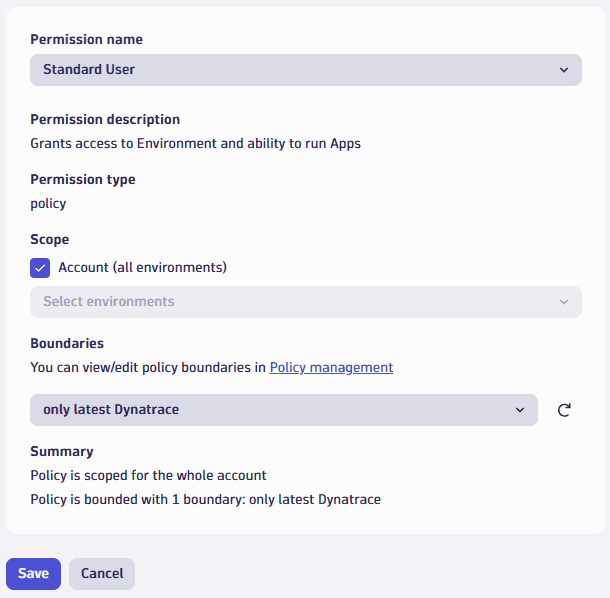Open the Standard User permission dropdown
The width and height of the screenshot is (610, 598).
tap(305, 70)
